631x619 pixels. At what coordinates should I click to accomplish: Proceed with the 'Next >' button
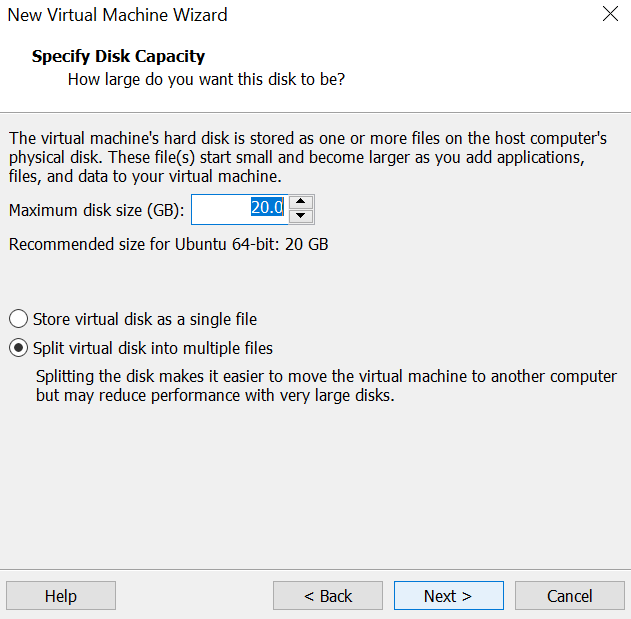click(448, 596)
